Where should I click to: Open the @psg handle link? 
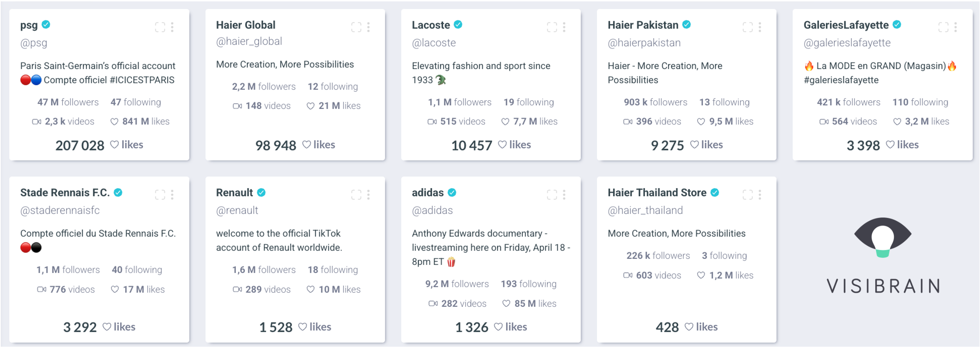point(34,43)
